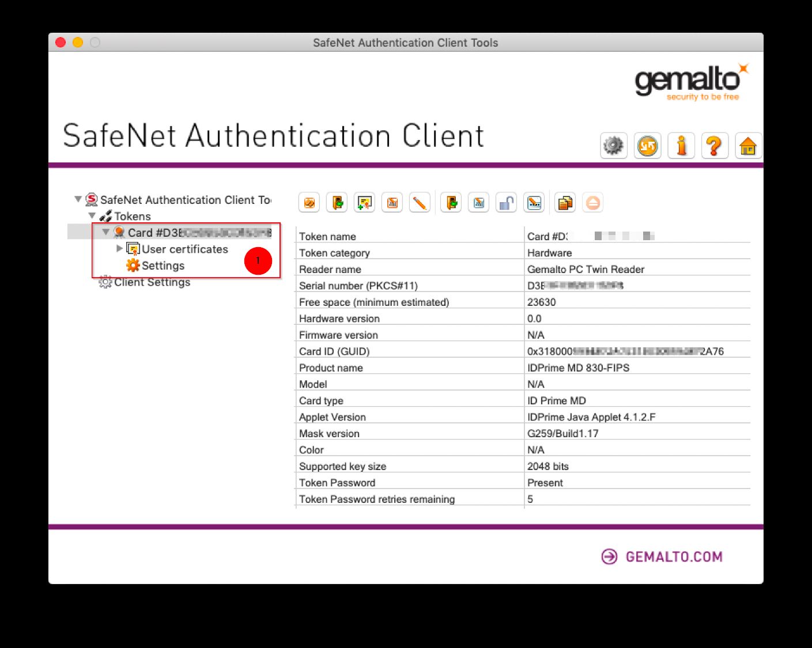
Task: Click the 'IDPrime MD 830-FIPS' product value
Action: (x=578, y=367)
